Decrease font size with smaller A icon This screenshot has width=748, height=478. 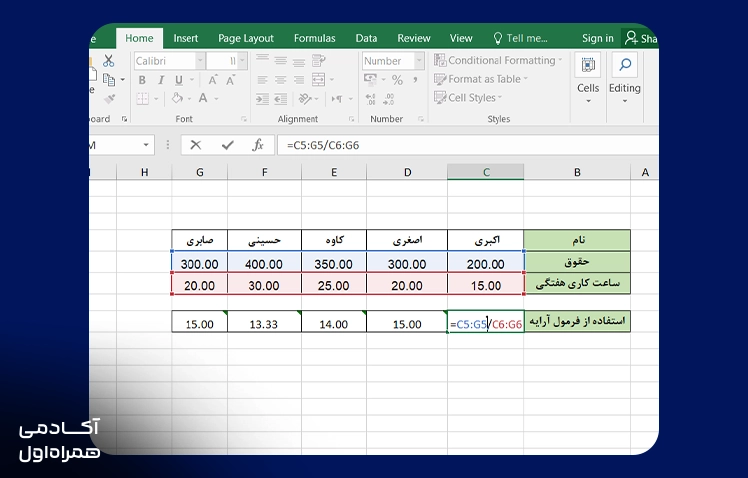tap(231, 80)
